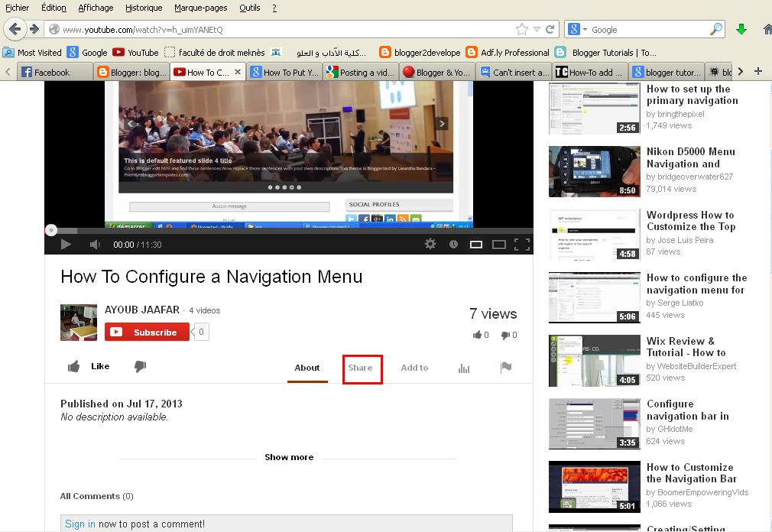Go to next slide arrow in video
Image resolution: width=772 pixels, height=532 pixels.
[442, 124]
